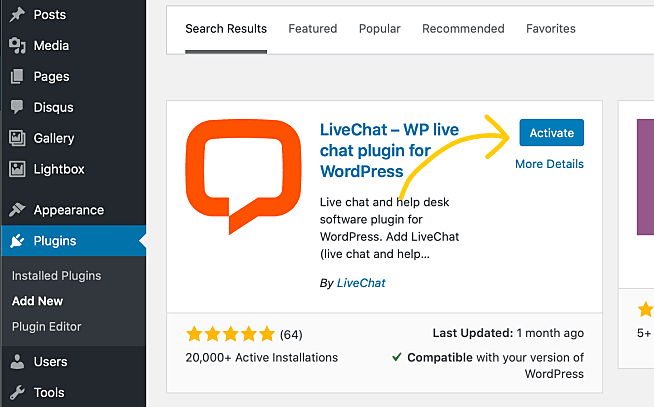The image size is (654, 407).
Task: Switch to the Popular tab
Action: [379, 29]
